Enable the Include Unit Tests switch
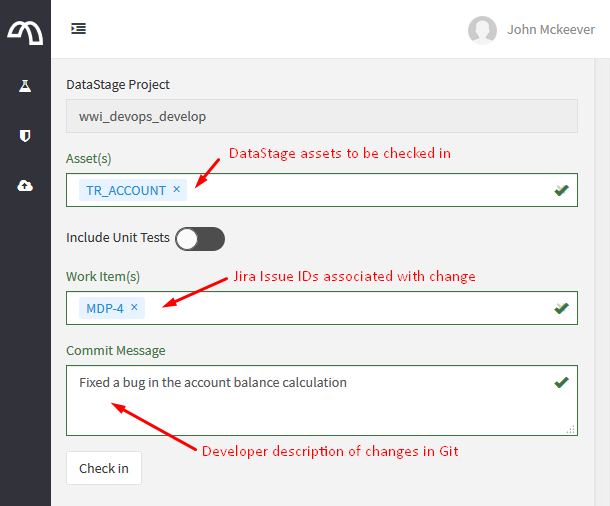Screen dimensions: 610x506 (x=200, y=239)
